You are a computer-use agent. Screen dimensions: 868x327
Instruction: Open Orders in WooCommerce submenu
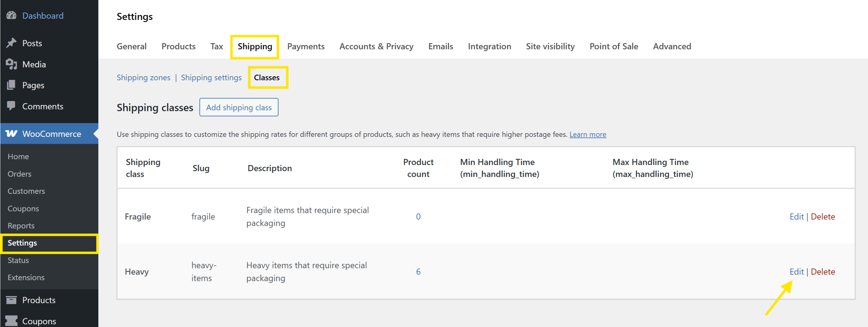[x=19, y=174]
